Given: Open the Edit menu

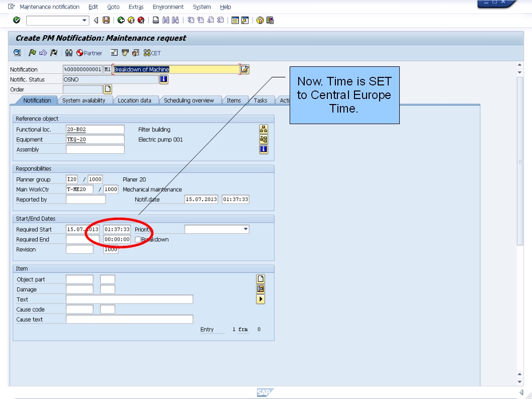Looking at the screenshot, I should (94, 7).
